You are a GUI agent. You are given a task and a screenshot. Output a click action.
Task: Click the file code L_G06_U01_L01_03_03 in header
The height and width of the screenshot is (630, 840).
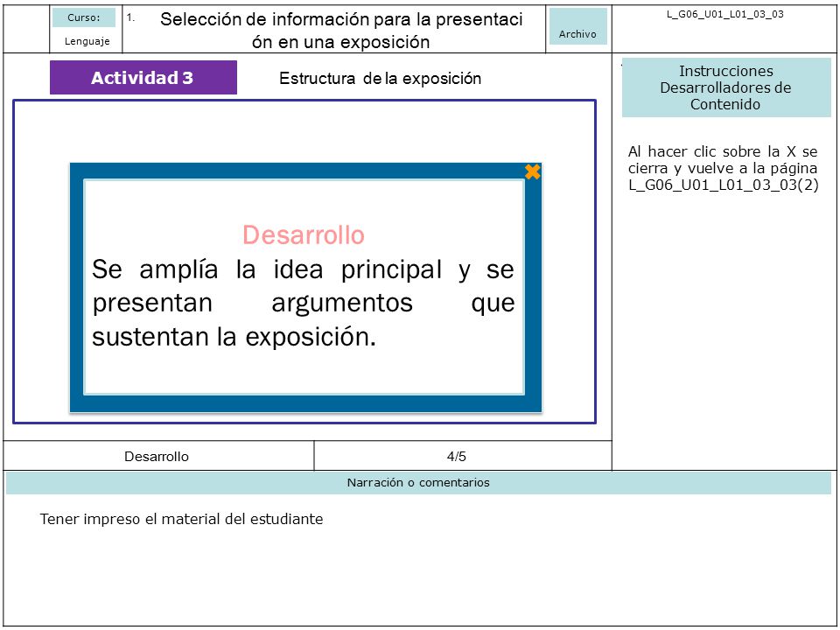(x=724, y=14)
